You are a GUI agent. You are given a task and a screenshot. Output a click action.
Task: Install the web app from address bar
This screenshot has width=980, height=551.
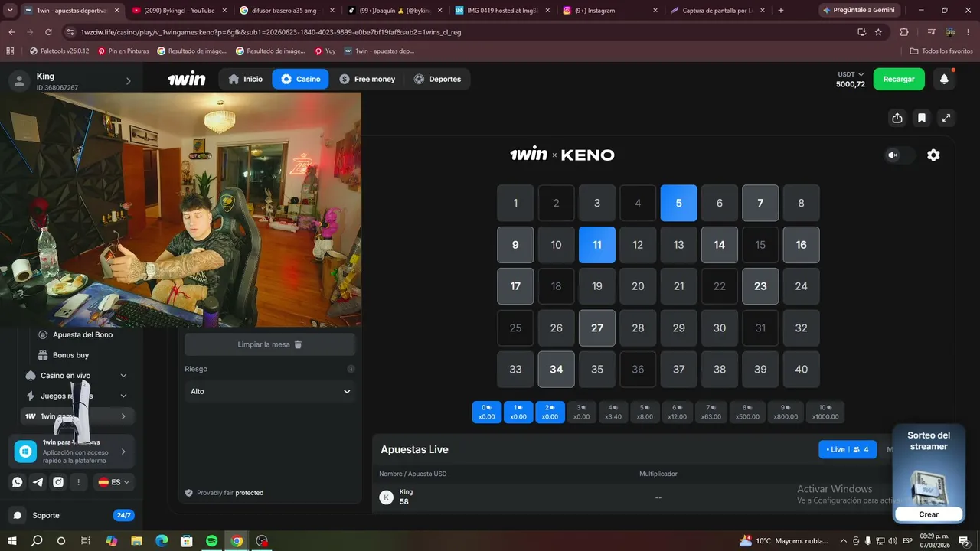coord(861,32)
